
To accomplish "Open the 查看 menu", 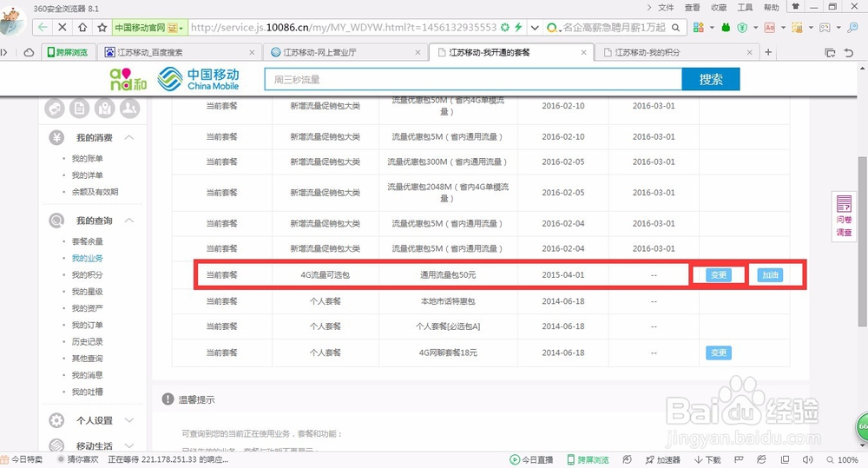I will 693,7.
